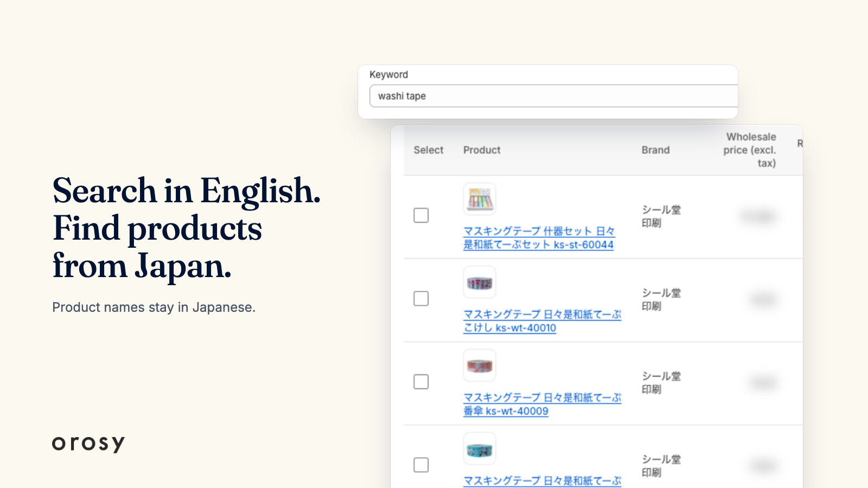Image resolution: width=868 pixels, height=488 pixels.
Task: Click the 'Product names stay in Japanese.' subtitle
Action: 154,307
